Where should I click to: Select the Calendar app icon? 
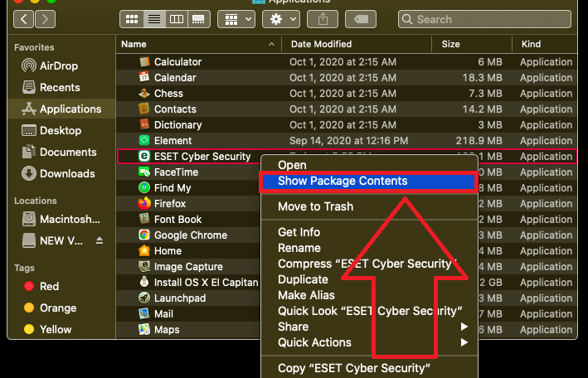pyautogui.click(x=144, y=78)
